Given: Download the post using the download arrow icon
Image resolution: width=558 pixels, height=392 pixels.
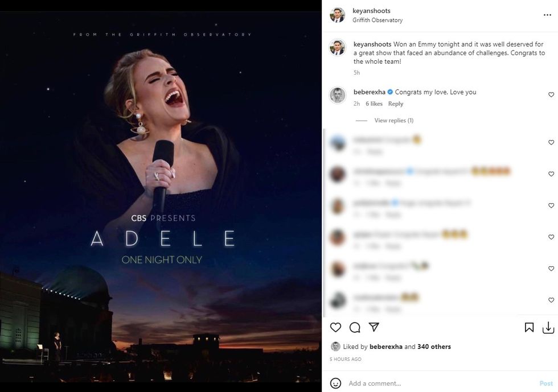Looking at the screenshot, I should (548, 327).
